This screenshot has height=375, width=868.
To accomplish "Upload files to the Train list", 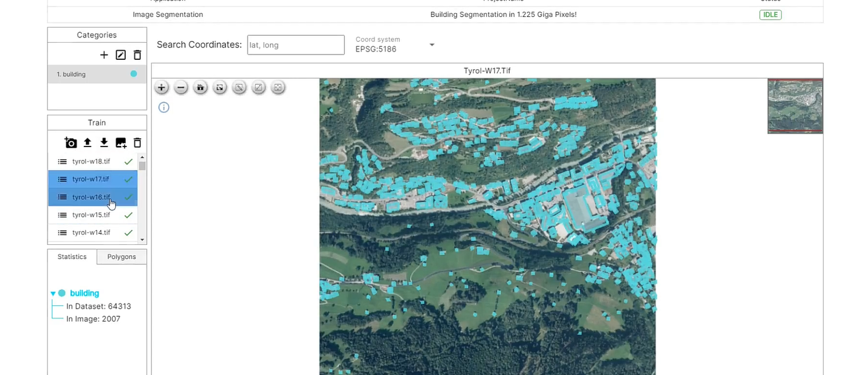I will tap(88, 142).
